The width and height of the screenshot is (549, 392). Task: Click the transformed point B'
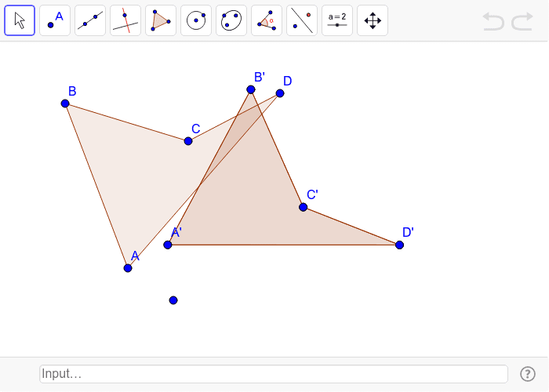tap(251, 89)
